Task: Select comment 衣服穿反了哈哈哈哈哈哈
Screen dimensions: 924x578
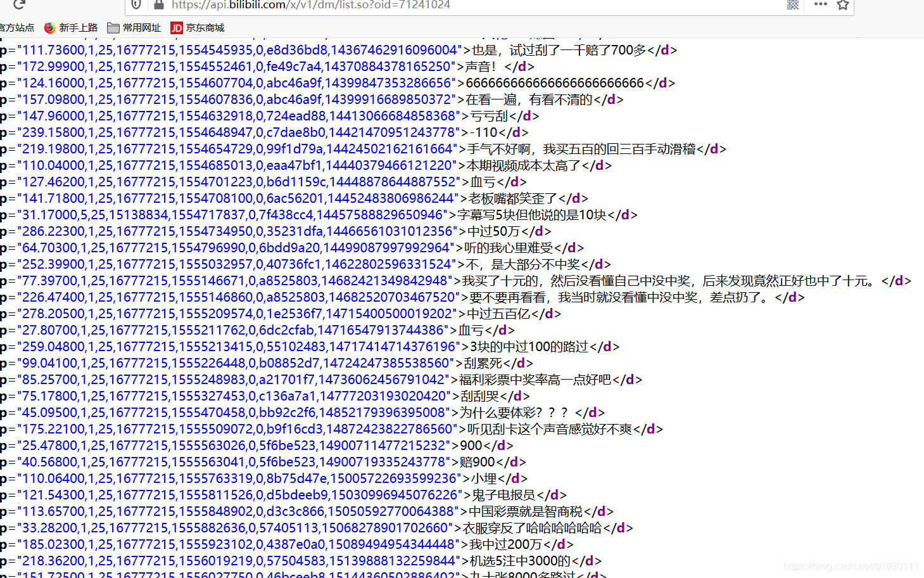Action: [x=532, y=528]
